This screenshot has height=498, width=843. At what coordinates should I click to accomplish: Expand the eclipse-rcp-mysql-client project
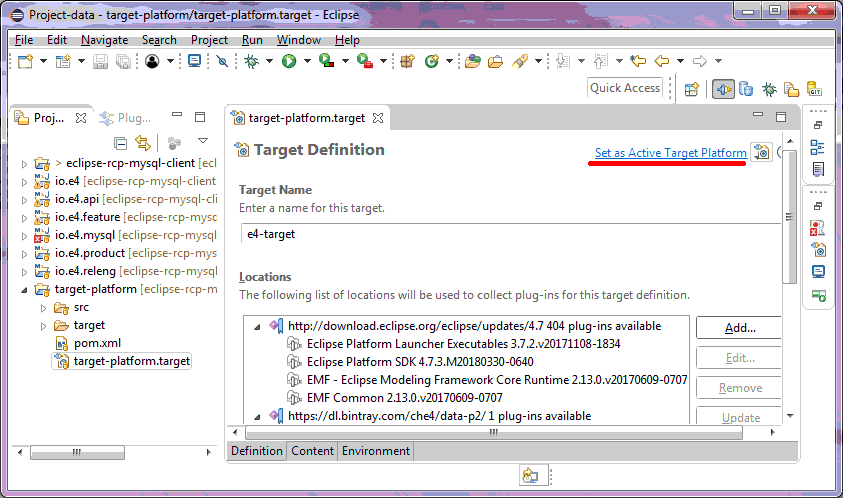[24, 163]
